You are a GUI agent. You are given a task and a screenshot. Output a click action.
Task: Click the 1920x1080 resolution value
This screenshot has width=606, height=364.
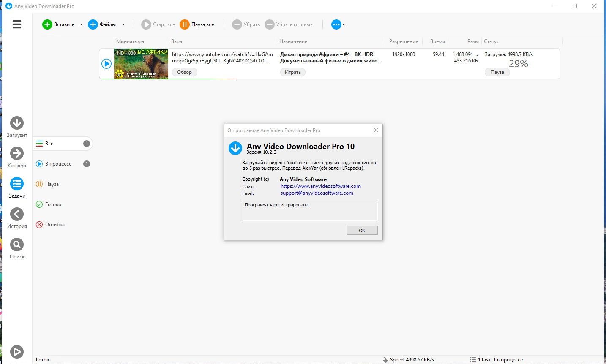click(404, 54)
